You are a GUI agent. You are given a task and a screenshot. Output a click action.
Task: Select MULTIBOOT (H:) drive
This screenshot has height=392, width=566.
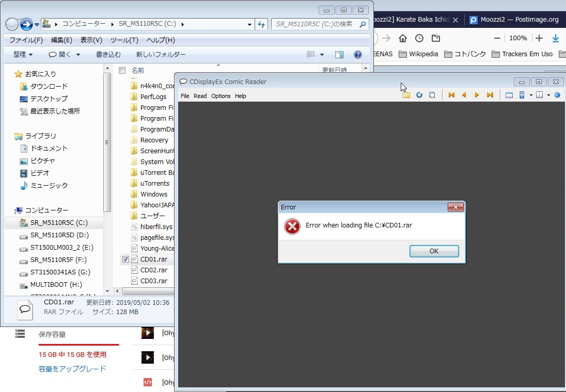pos(56,285)
